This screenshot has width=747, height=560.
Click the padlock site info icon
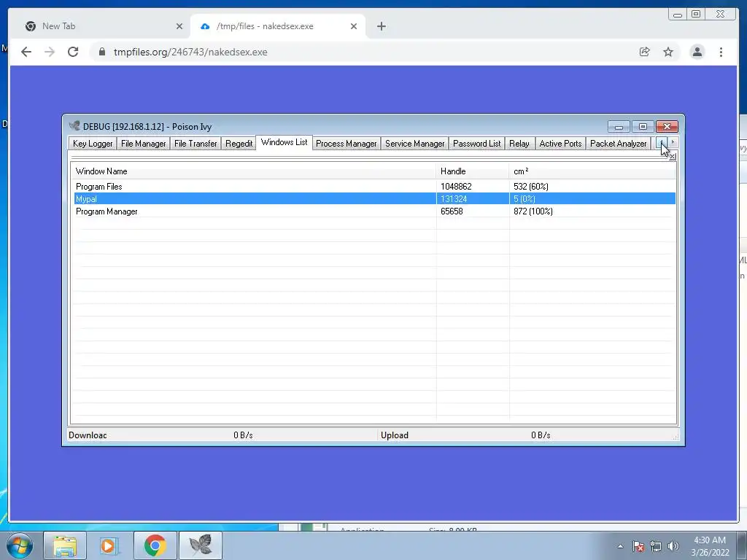coord(102,52)
